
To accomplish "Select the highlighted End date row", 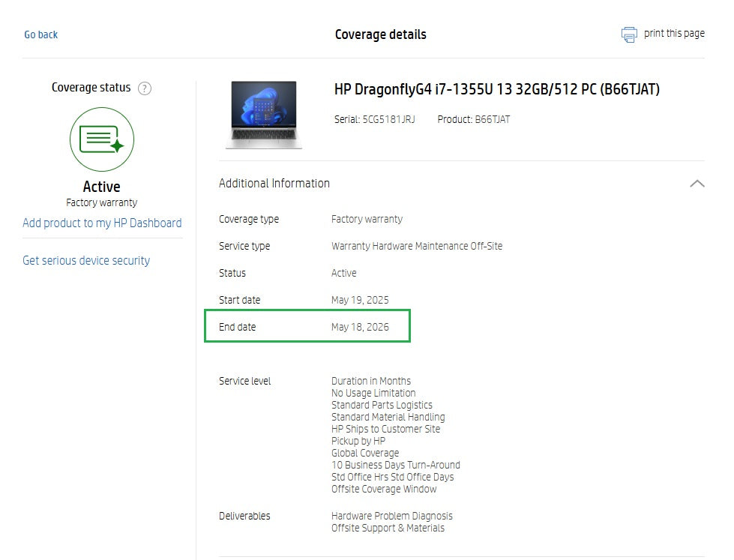I will coord(307,326).
